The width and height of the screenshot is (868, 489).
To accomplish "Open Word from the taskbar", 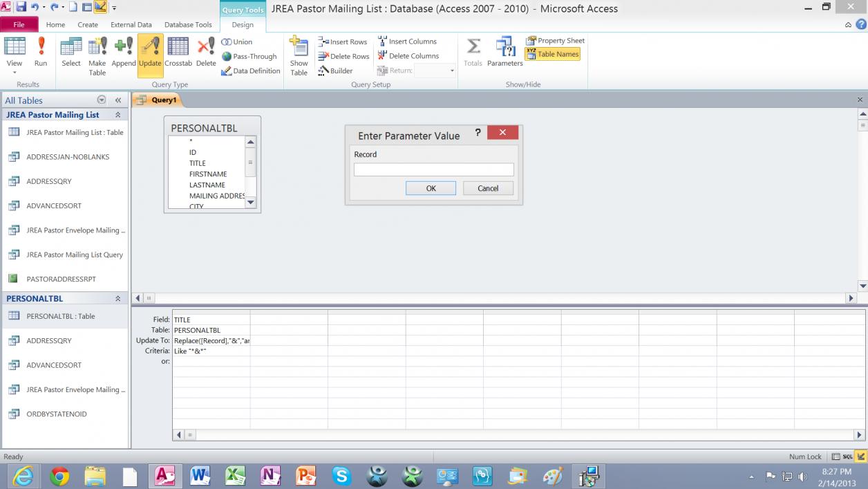I will [x=200, y=476].
